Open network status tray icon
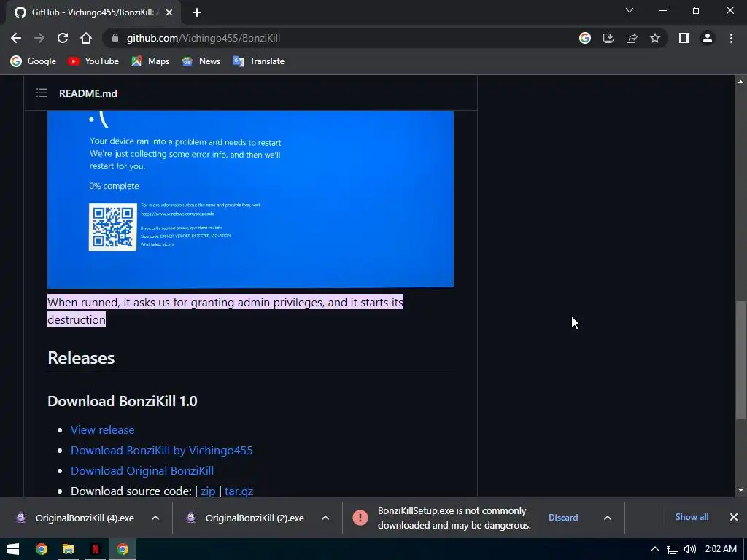Viewport: 747px width, 560px height. [x=672, y=549]
